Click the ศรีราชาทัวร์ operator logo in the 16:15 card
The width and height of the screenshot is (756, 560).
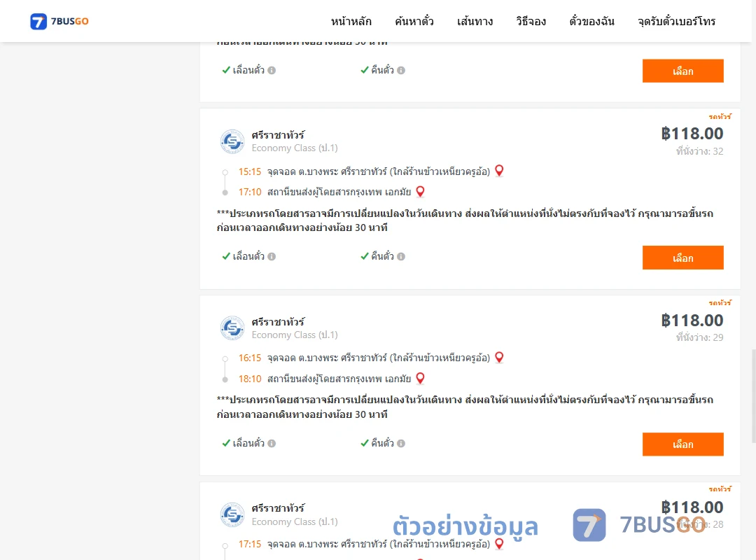coord(232,328)
